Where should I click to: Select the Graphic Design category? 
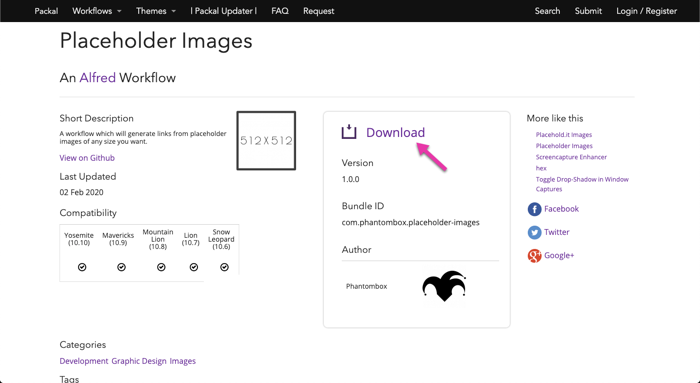tap(139, 361)
